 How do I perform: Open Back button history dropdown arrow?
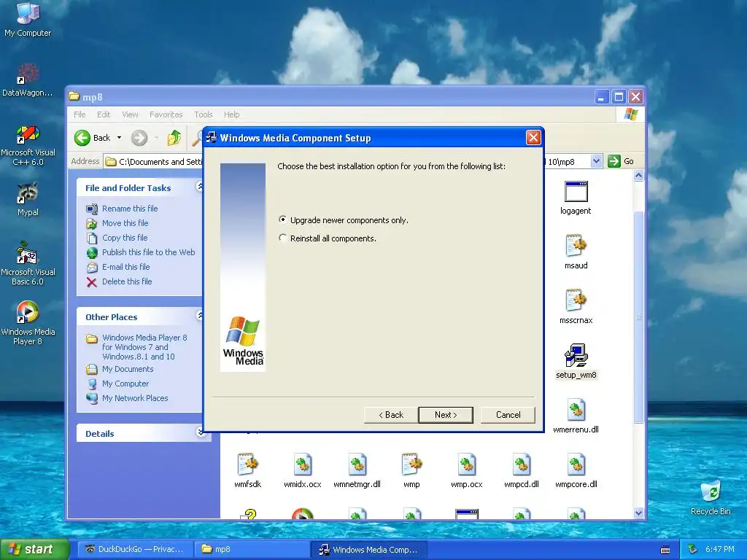(119, 138)
